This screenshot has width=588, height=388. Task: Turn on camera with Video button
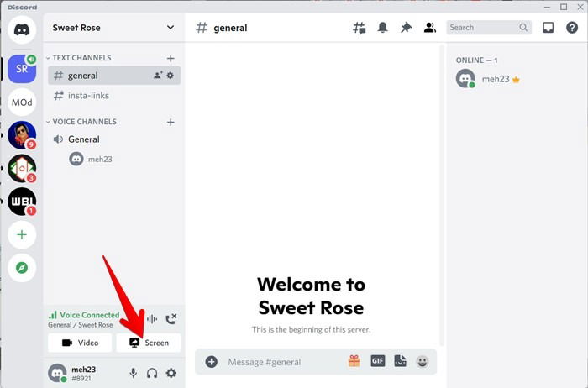point(80,343)
